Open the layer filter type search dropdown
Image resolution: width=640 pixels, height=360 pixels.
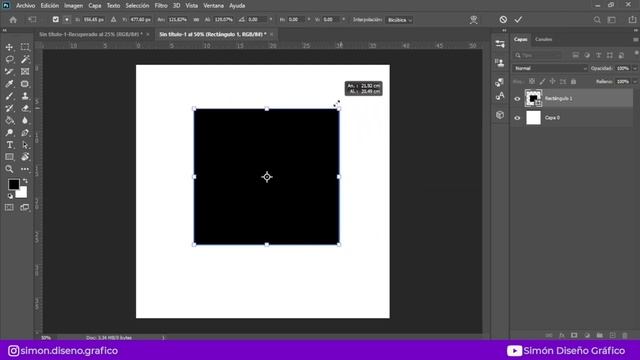[x=537, y=55]
